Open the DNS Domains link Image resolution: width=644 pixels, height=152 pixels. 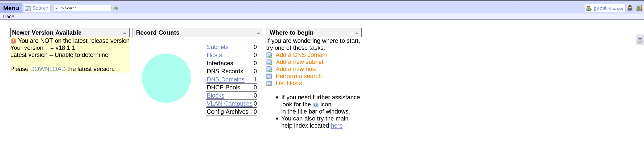225,79
